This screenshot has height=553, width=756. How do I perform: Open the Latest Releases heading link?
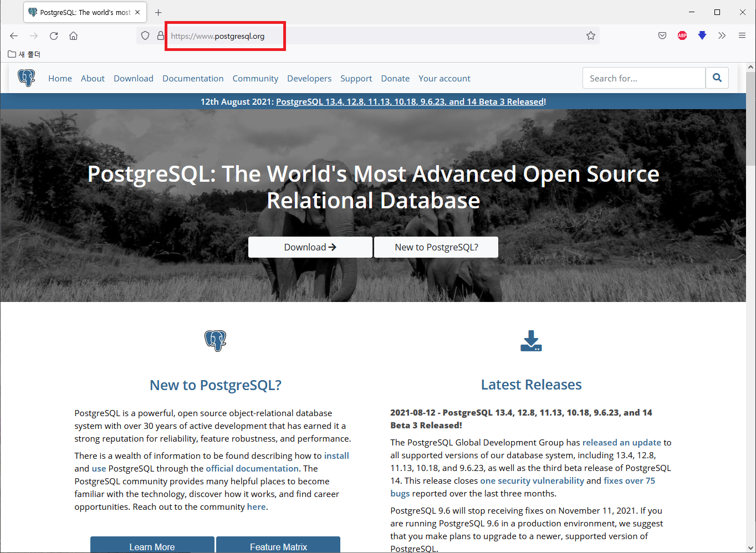click(531, 385)
